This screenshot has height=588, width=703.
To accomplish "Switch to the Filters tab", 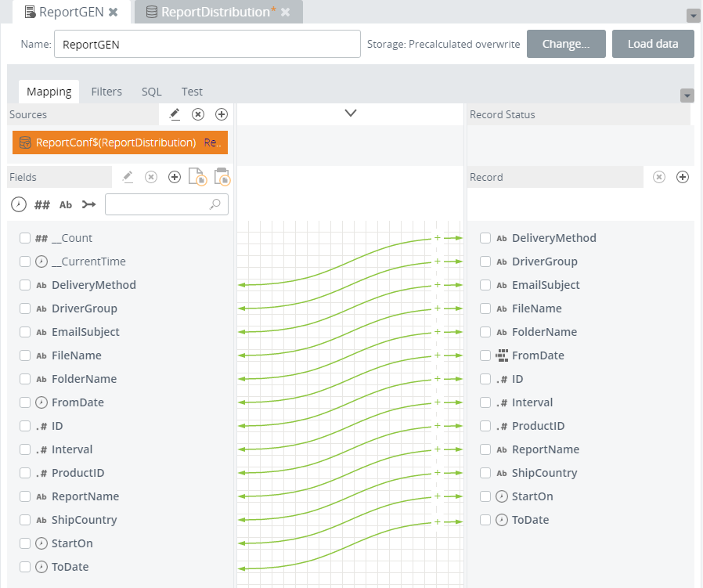I will (x=106, y=92).
